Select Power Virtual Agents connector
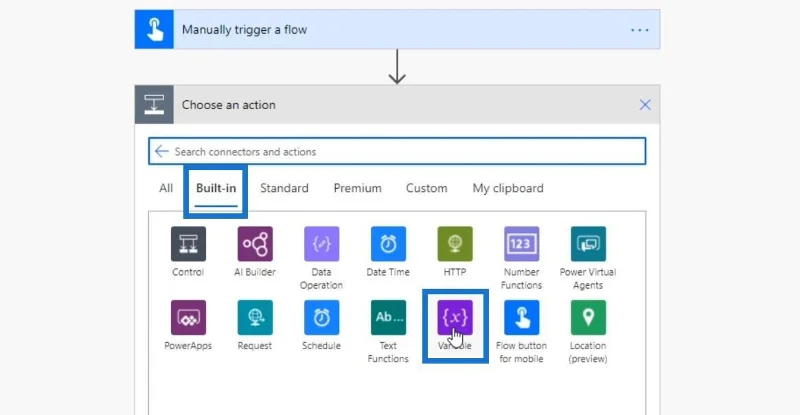This screenshot has height=415, width=800. click(x=588, y=244)
